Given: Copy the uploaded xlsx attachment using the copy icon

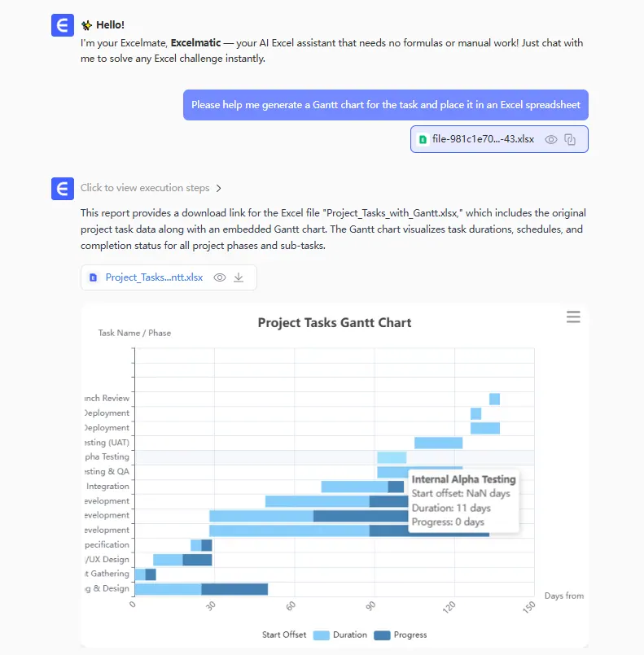Looking at the screenshot, I should [570, 139].
